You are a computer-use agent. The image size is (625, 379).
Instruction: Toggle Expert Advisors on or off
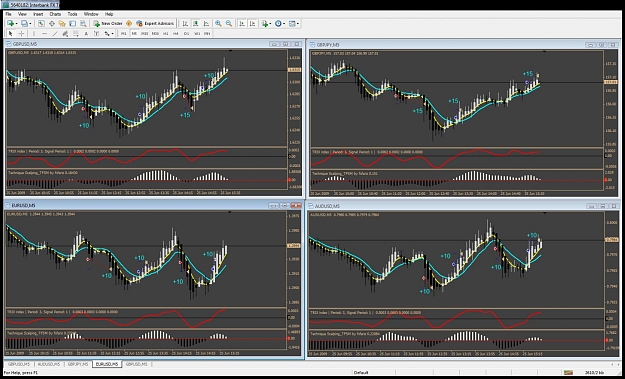155,24
